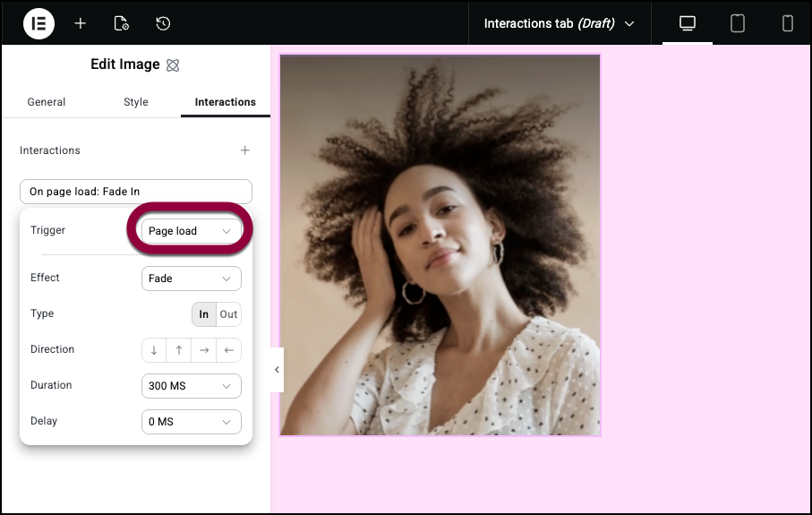Viewport: 812px width, 515px height.
Task: Switch to the Style tab
Action: coord(136,102)
